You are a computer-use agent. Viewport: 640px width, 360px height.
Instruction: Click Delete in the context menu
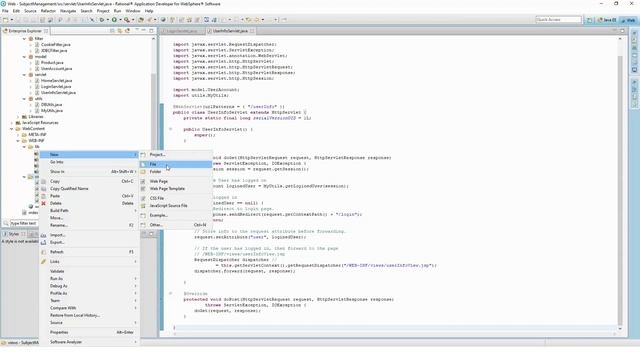[x=89, y=203]
